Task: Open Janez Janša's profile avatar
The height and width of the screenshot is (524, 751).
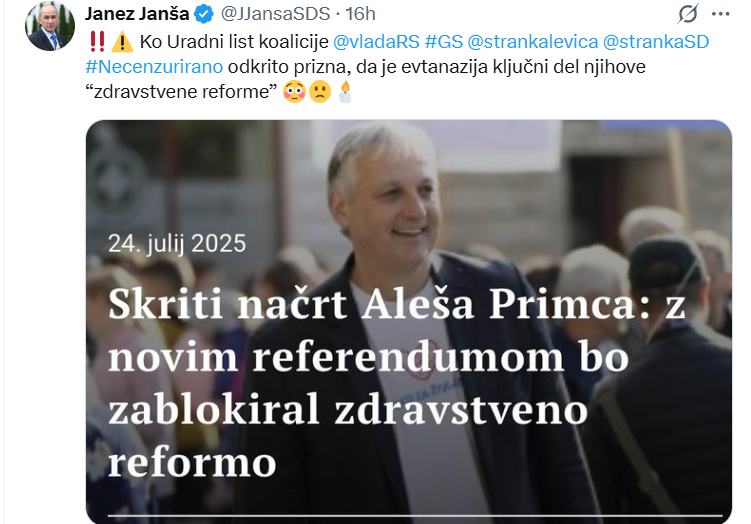Action: pyautogui.click(x=49, y=26)
